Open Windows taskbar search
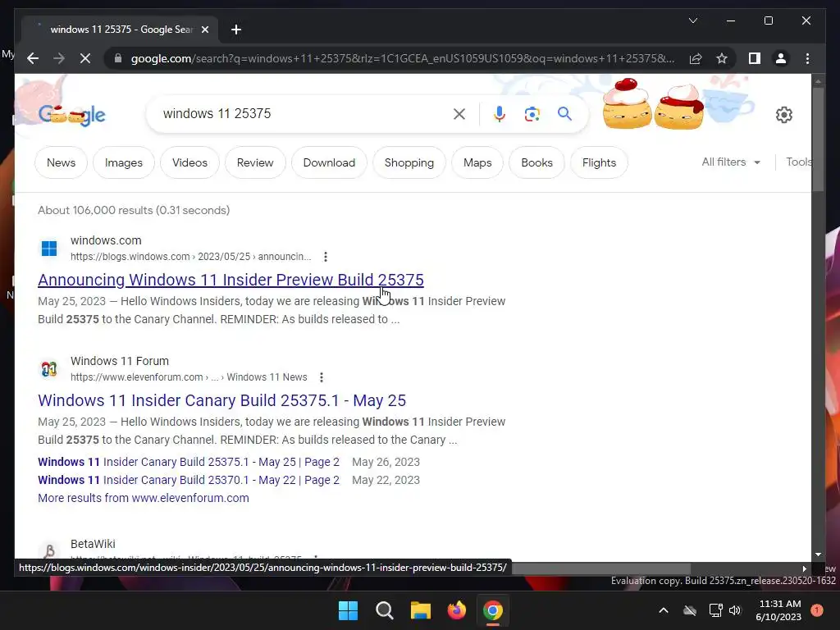 385,610
